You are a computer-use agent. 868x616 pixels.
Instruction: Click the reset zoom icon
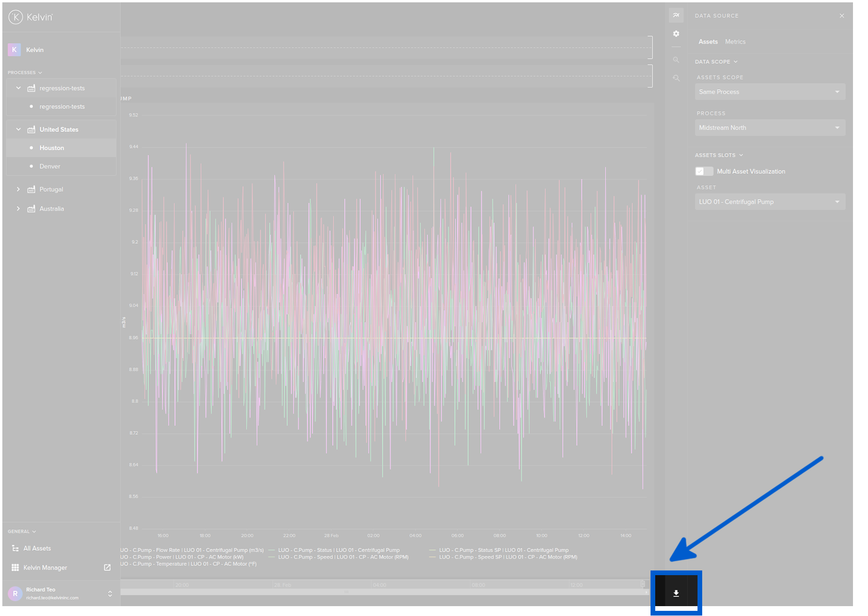(676, 78)
